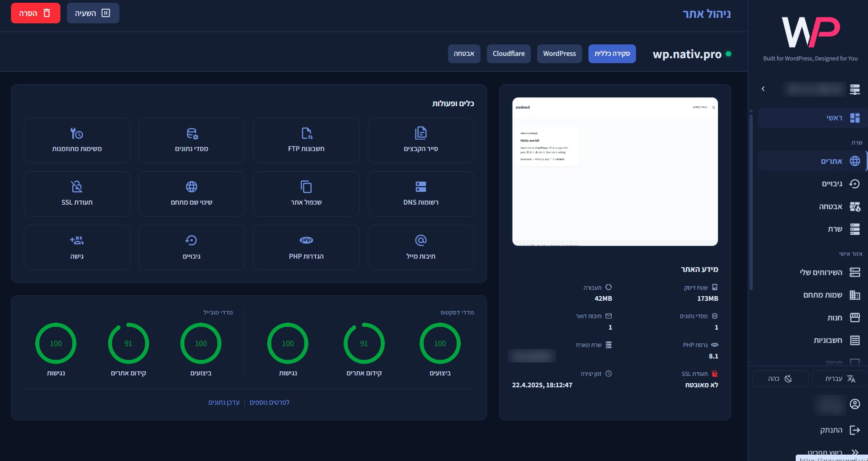Click desktop SEO score 91 gauge
Viewport: 868px width, 461px height.
point(364,343)
